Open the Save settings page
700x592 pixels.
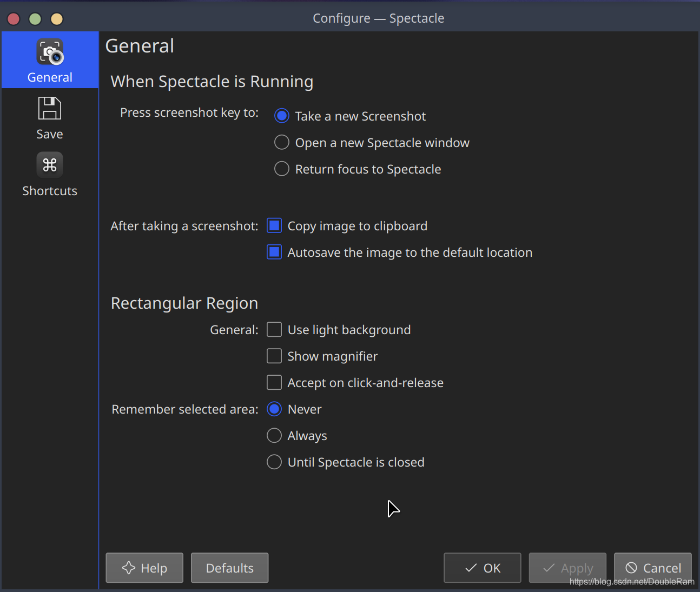[50, 117]
